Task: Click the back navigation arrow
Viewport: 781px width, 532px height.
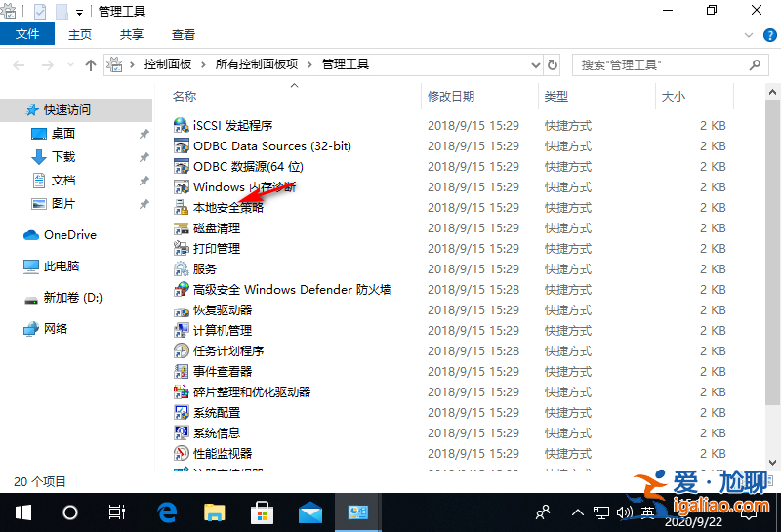Action: tap(19, 65)
